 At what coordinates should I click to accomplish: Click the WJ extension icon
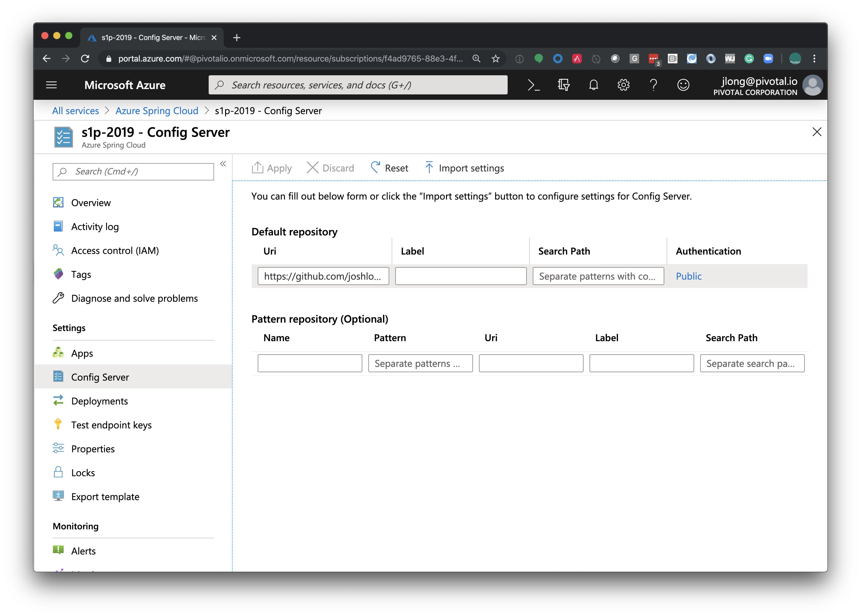[x=730, y=59]
